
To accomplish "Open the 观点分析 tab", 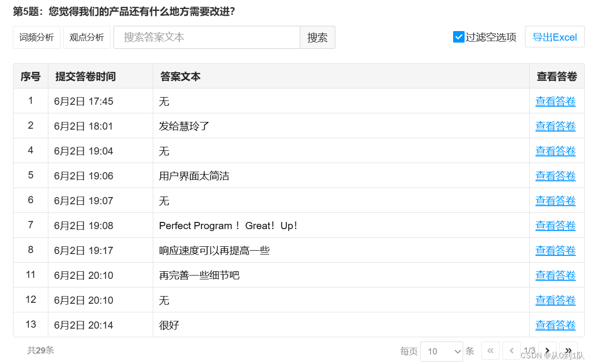I will tap(87, 37).
